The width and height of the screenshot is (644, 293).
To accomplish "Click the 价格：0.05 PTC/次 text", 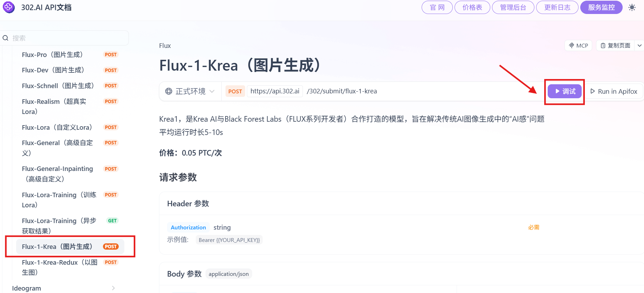I will pyautogui.click(x=191, y=153).
